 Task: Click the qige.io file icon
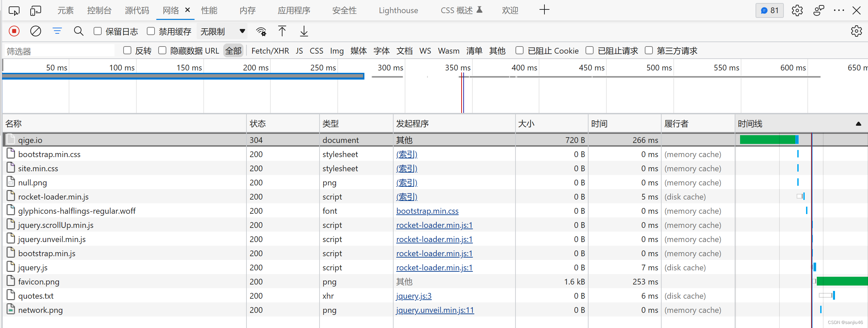pyautogui.click(x=11, y=139)
